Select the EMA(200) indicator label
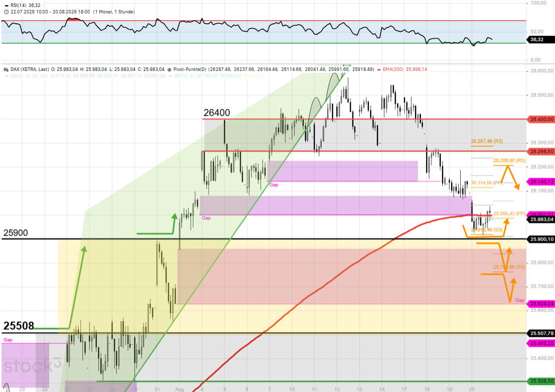 (x=393, y=69)
